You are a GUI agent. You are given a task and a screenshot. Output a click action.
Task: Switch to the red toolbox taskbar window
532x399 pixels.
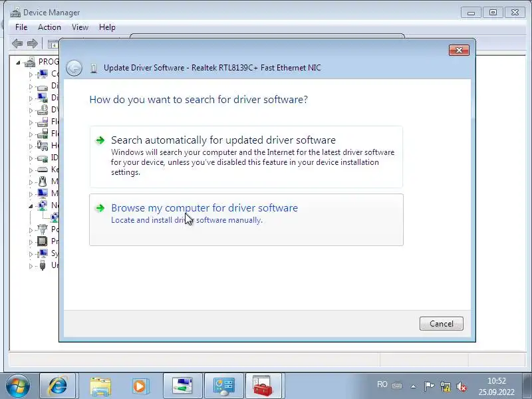click(263, 386)
